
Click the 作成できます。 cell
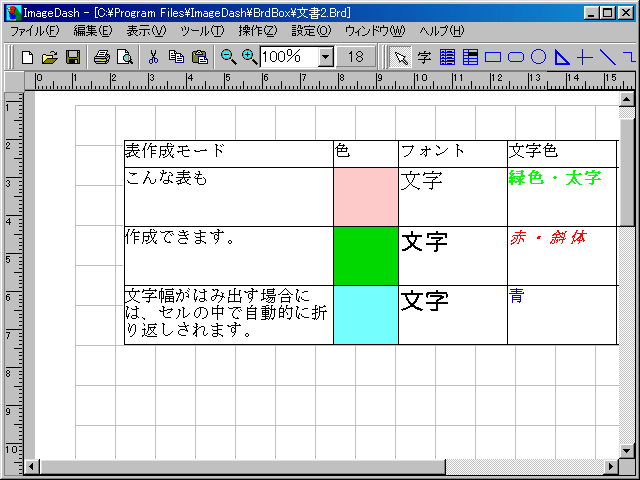click(229, 256)
